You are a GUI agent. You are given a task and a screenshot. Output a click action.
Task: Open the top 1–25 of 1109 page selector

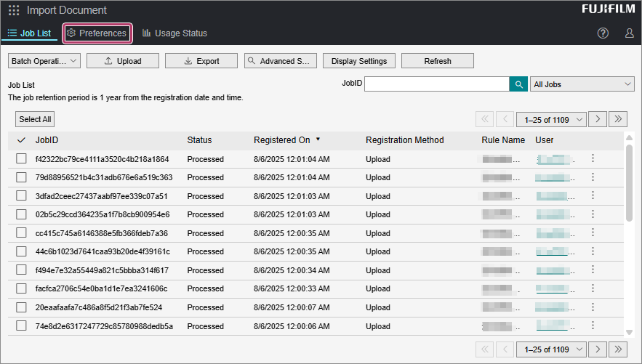tap(551, 119)
